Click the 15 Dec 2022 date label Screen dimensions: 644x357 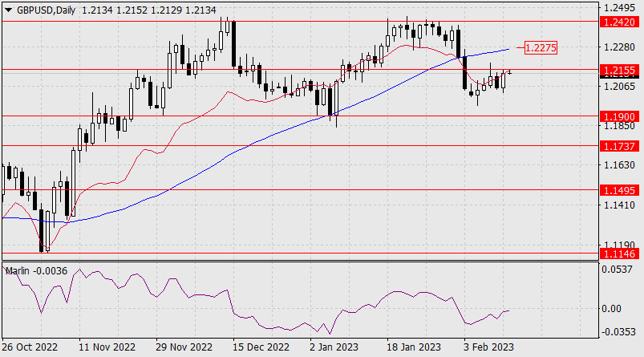point(260,347)
